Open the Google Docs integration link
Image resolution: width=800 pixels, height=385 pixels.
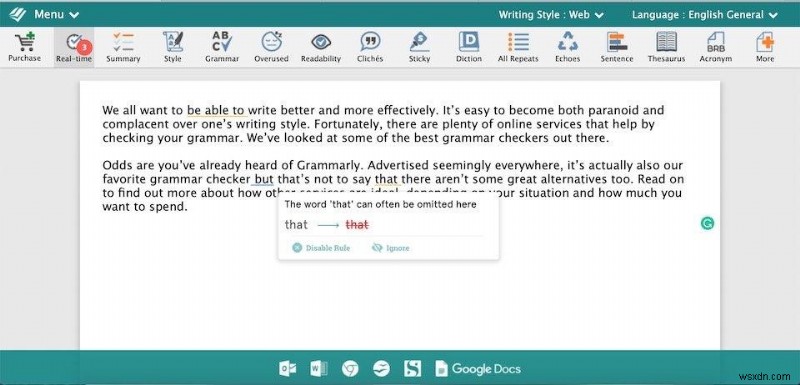point(478,368)
